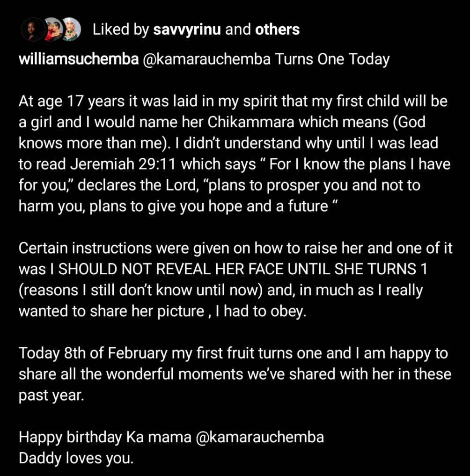Tap the 'Turns One Today' caption text
The height and width of the screenshot is (476, 470).
pyautogui.click(x=332, y=59)
